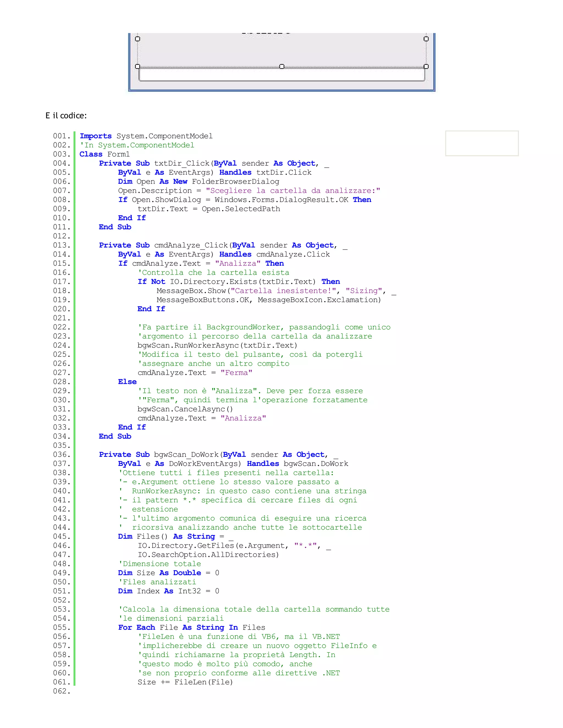Click "Private Sub txtDir_Click" on line 004
563x728 pixels.
click(x=154, y=163)
